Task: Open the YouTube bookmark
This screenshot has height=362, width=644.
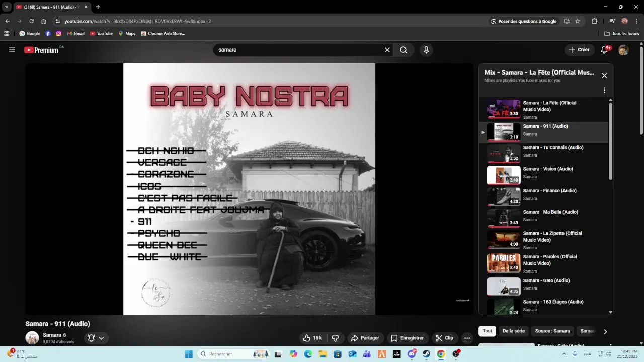Action: click(101, 34)
